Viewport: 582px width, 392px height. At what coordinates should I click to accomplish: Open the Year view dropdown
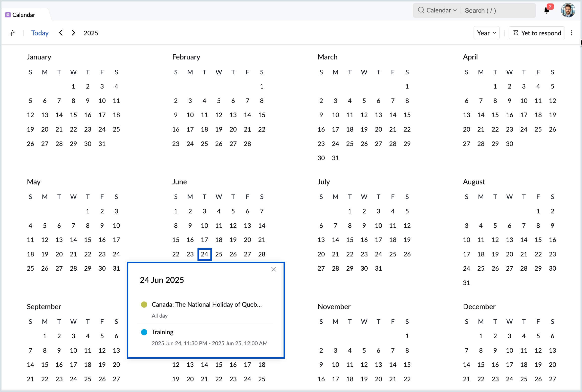click(x=486, y=33)
